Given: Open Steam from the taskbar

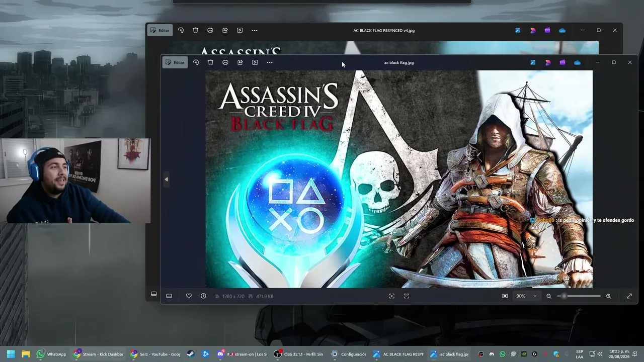Looking at the screenshot, I should 190,354.
